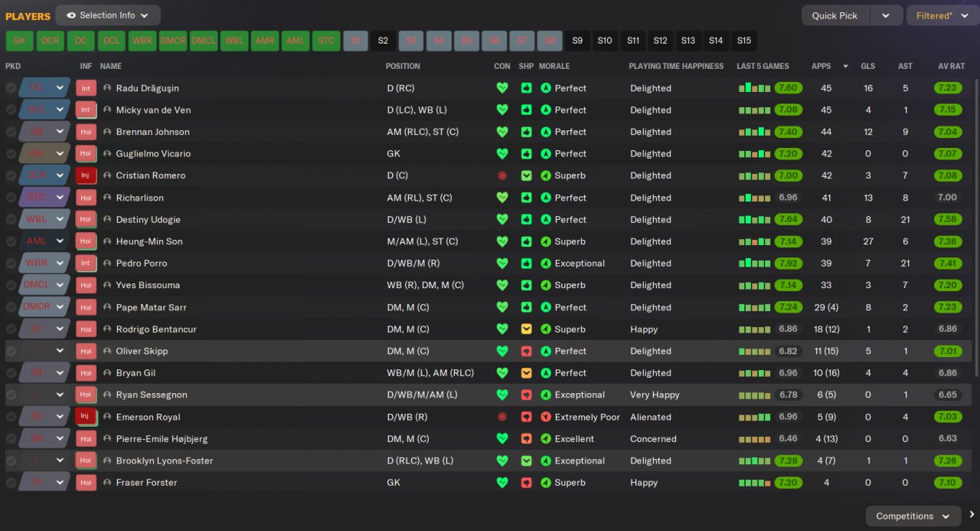
Task: Open Pape Matar Sarr's player name link
Action: (x=152, y=307)
